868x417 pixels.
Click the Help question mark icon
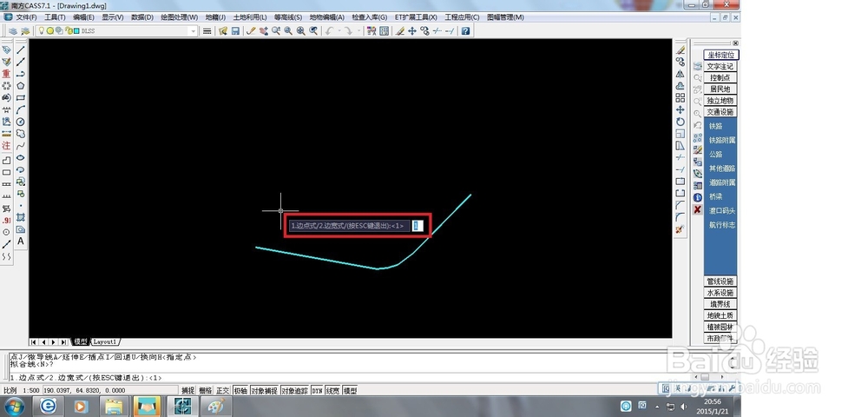pos(465,31)
